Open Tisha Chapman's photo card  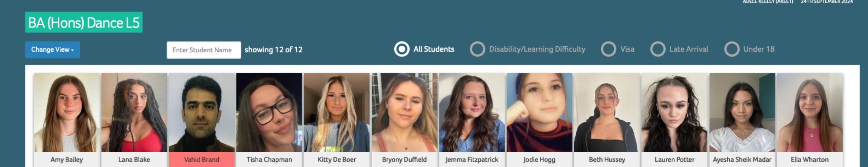(x=269, y=113)
